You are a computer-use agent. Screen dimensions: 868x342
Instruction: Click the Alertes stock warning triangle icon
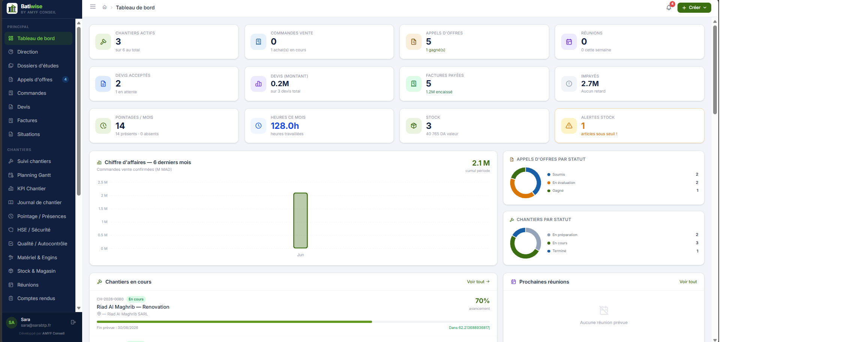point(569,125)
